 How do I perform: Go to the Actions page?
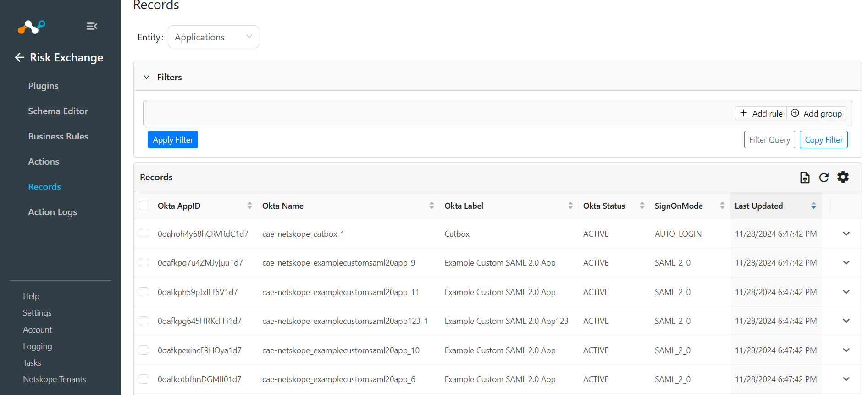pos(44,161)
